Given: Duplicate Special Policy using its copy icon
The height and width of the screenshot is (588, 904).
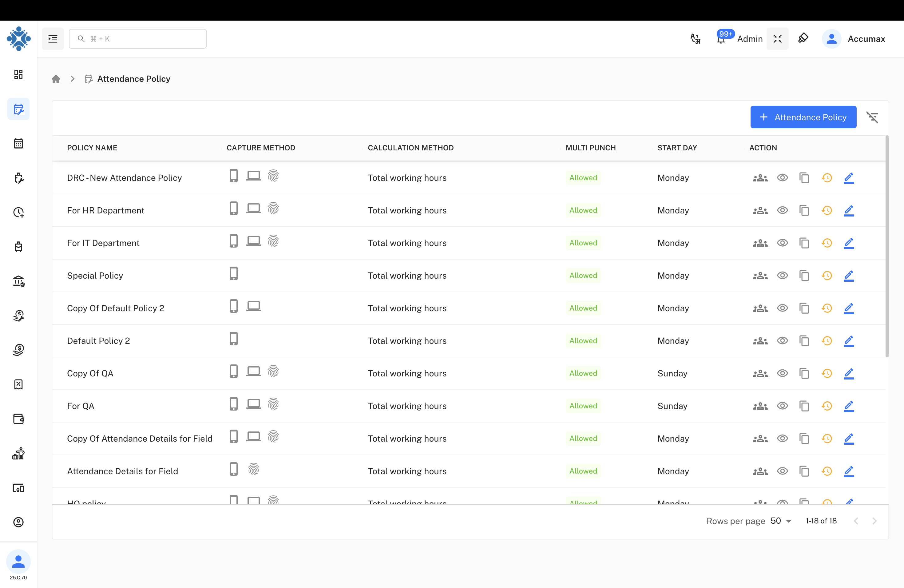Looking at the screenshot, I should pyautogui.click(x=804, y=275).
